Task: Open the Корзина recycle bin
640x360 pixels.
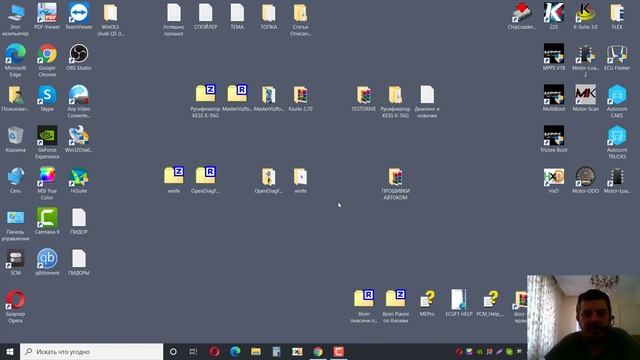Action: [x=16, y=136]
